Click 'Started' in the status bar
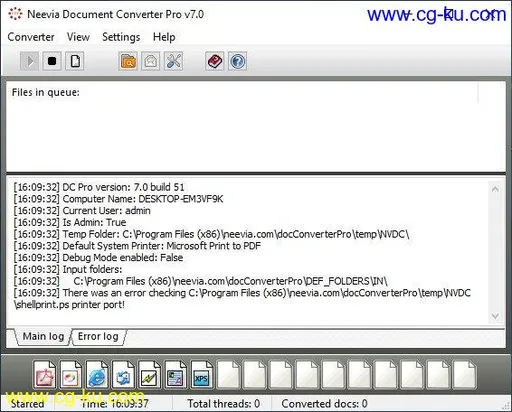 (27, 404)
